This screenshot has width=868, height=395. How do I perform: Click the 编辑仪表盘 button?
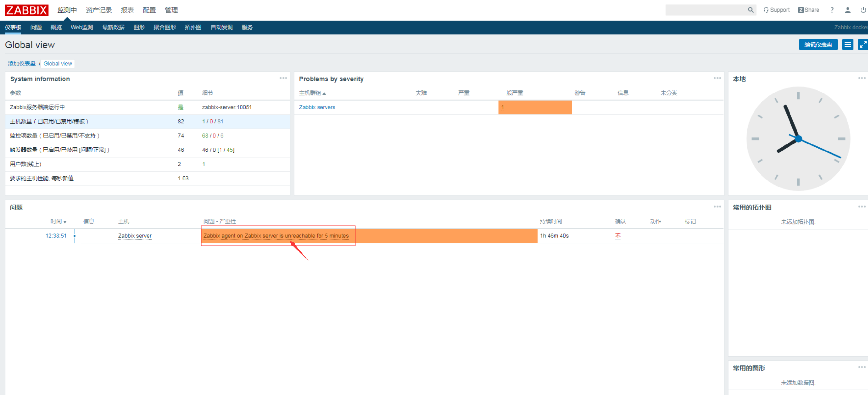pyautogui.click(x=818, y=44)
